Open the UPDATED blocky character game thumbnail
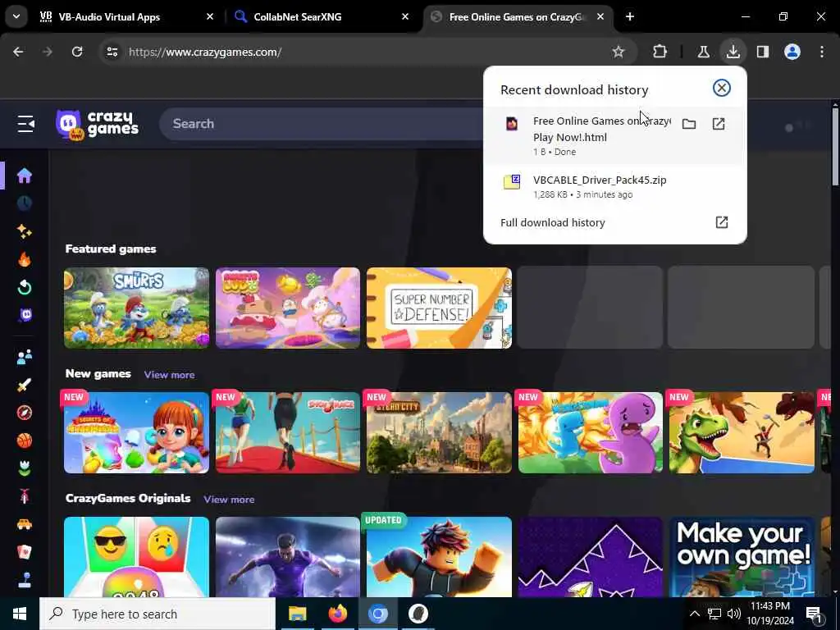 coord(440,557)
